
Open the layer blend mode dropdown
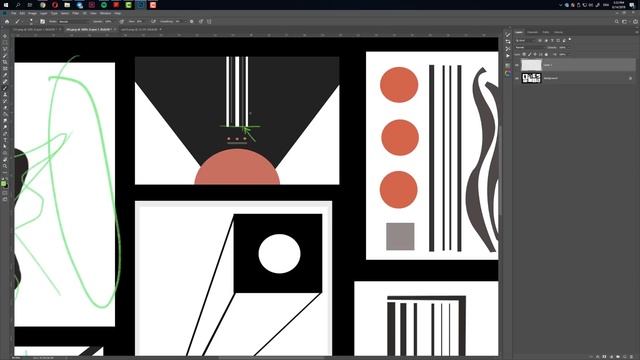tap(530, 47)
